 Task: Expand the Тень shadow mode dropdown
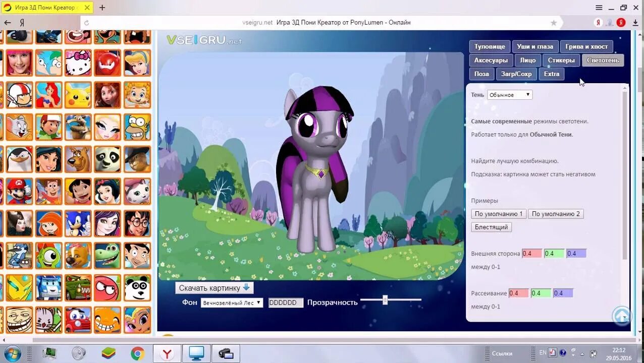click(509, 95)
